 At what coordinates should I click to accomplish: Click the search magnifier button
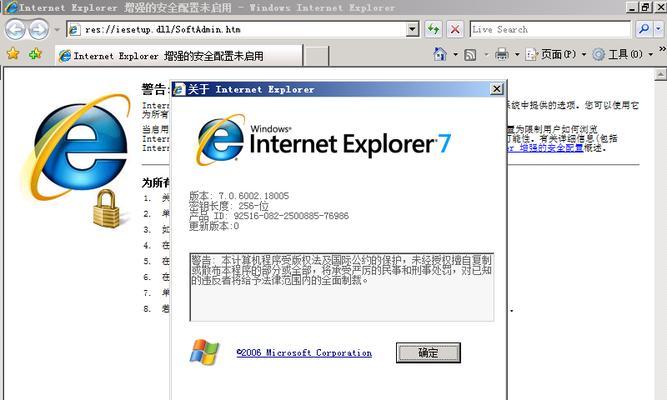coord(644,29)
